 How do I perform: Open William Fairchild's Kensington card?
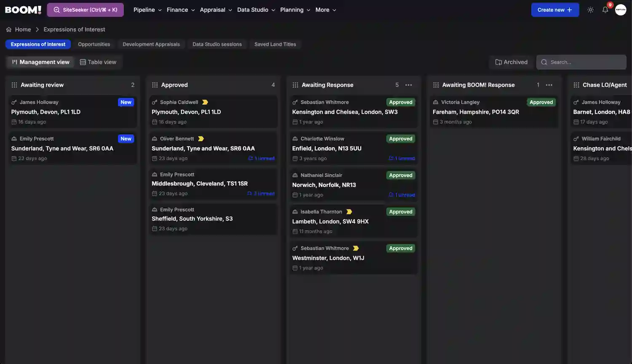coord(601,148)
